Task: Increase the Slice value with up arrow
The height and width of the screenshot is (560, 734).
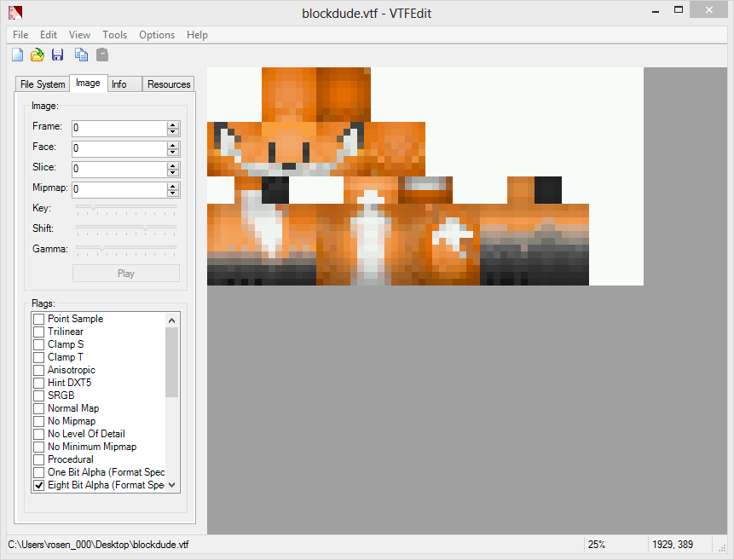Action: (x=173, y=165)
